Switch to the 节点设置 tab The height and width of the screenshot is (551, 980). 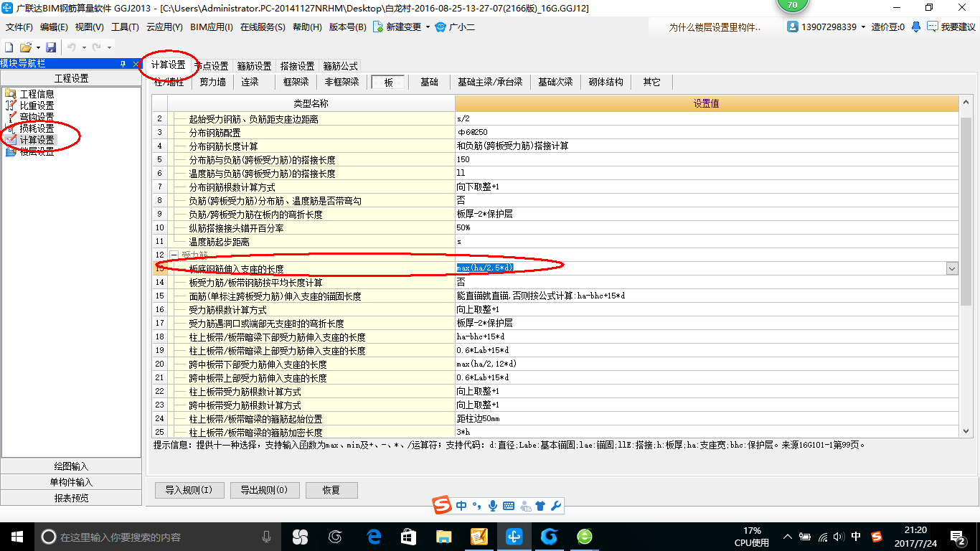click(x=212, y=66)
